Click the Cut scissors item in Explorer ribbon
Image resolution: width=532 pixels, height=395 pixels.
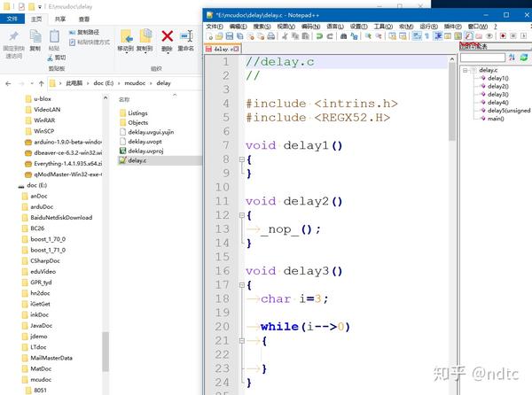57,58
